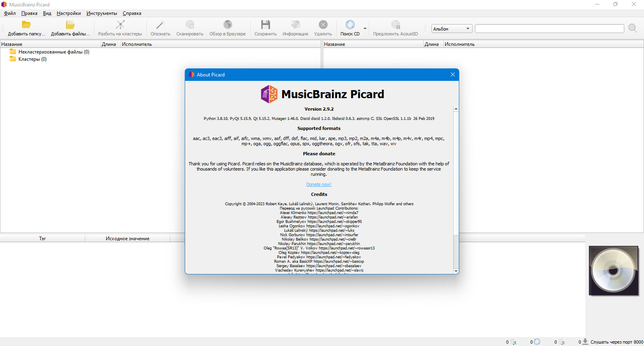Click the MusicBrainz Picard logo in About dialog
This screenshot has height=346, width=644.
[269, 94]
